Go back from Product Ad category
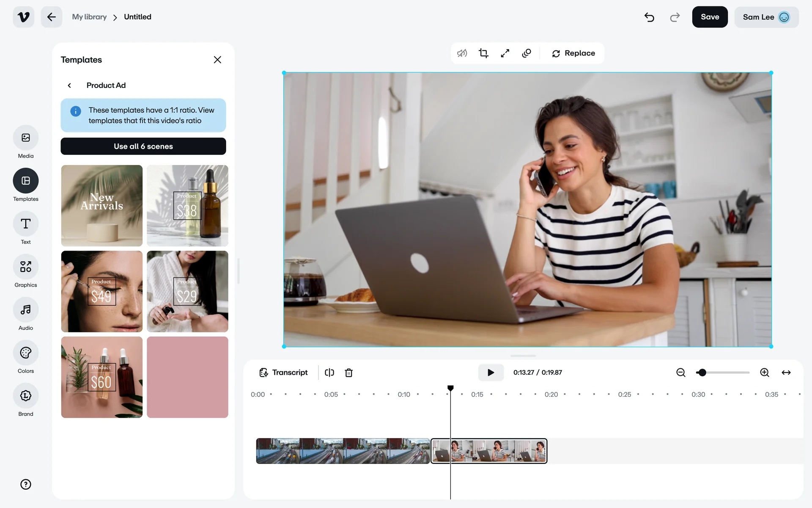 click(70, 86)
